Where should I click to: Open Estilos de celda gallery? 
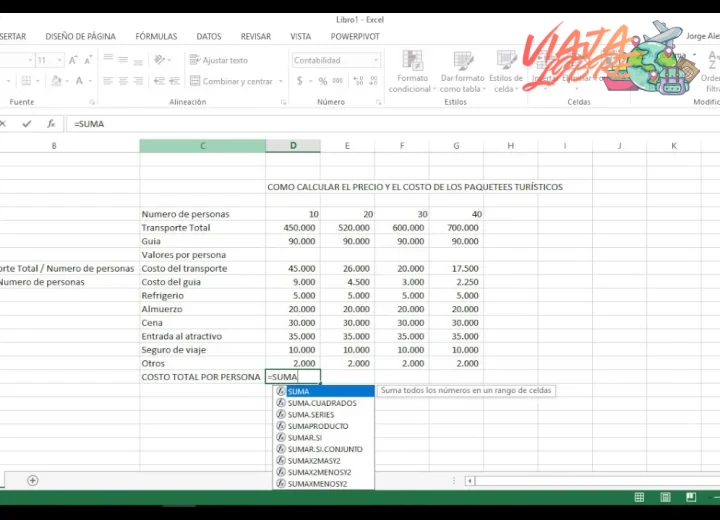(506, 71)
